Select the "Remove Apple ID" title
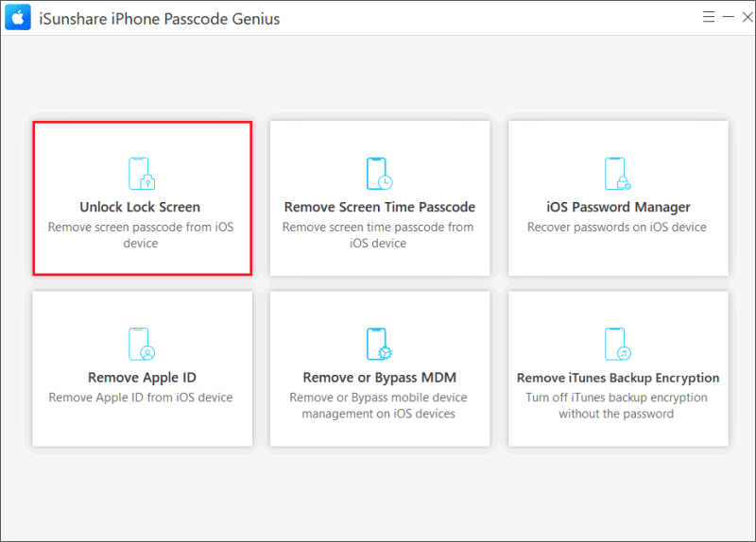The height and width of the screenshot is (542, 756). [x=140, y=378]
